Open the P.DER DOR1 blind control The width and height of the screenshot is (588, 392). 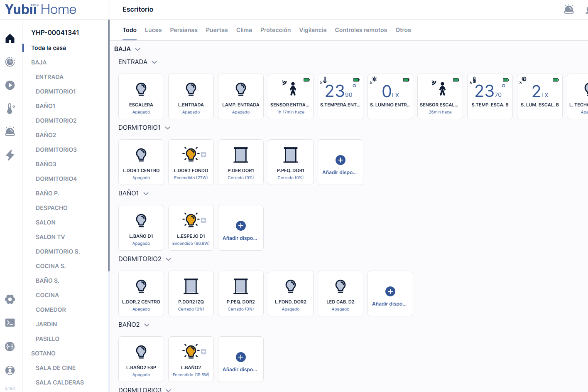point(241,162)
